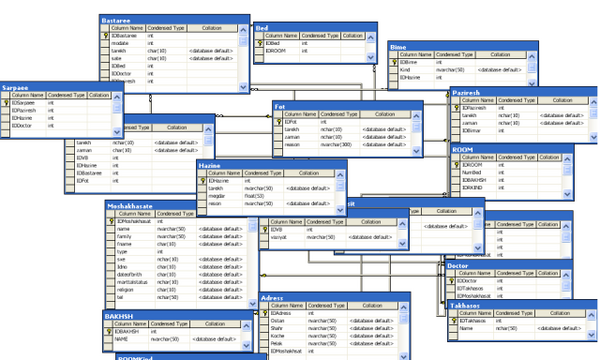Click the primary key icon beside IDFot
Screen dimensions: 600x360
279,122
